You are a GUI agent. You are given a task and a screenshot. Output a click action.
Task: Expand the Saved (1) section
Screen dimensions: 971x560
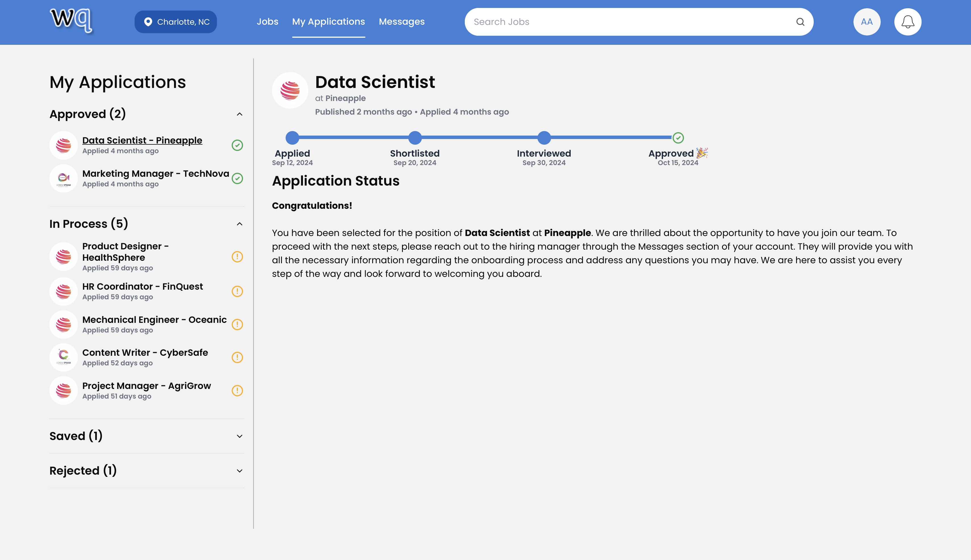coord(239,436)
